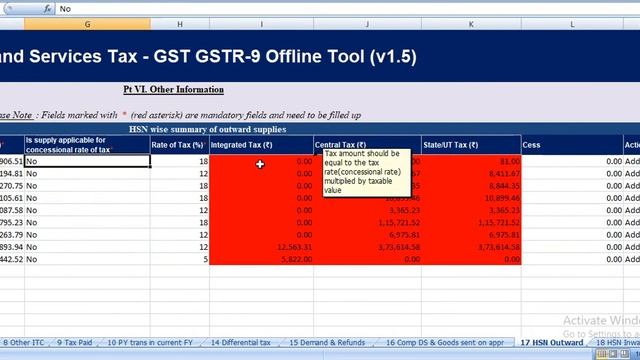Select column H header

pos(180,24)
